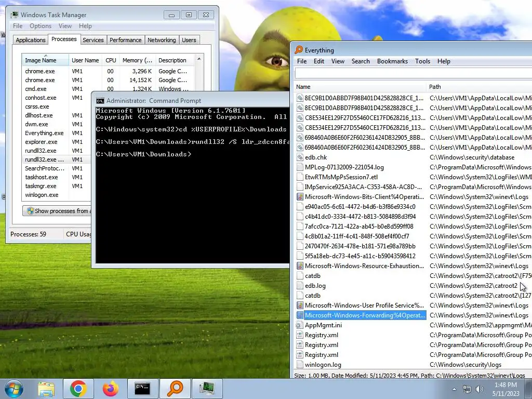Open Task Manager File menu
The height and width of the screenshot is (399, 532).
tap(18, 26)
